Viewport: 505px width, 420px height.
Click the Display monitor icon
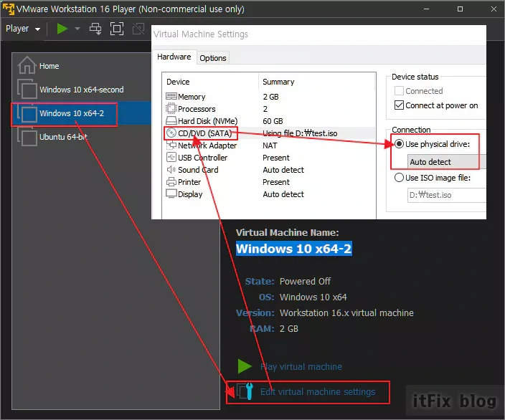[x=171, y=194]
